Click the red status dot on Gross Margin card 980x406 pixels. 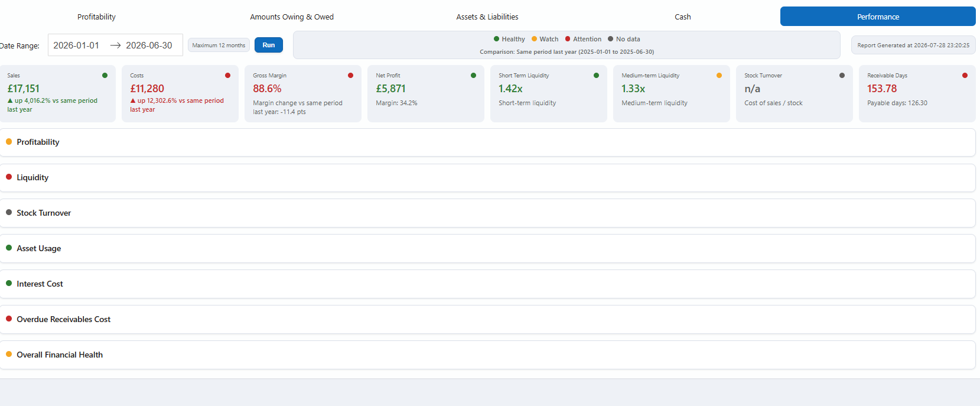pos(350,75)
